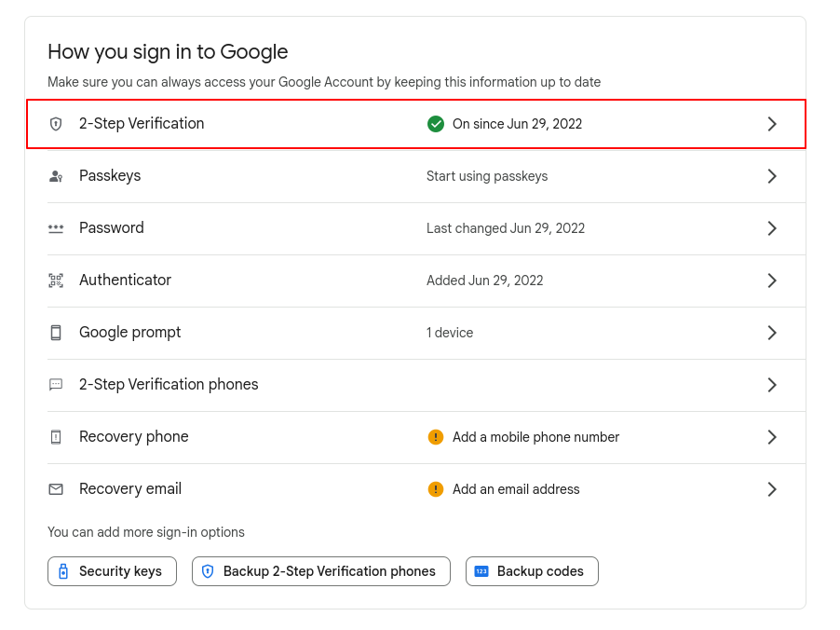Select the 2-Step Verification row label
This screenshot has height=630, width=840.
pos(142,123)
